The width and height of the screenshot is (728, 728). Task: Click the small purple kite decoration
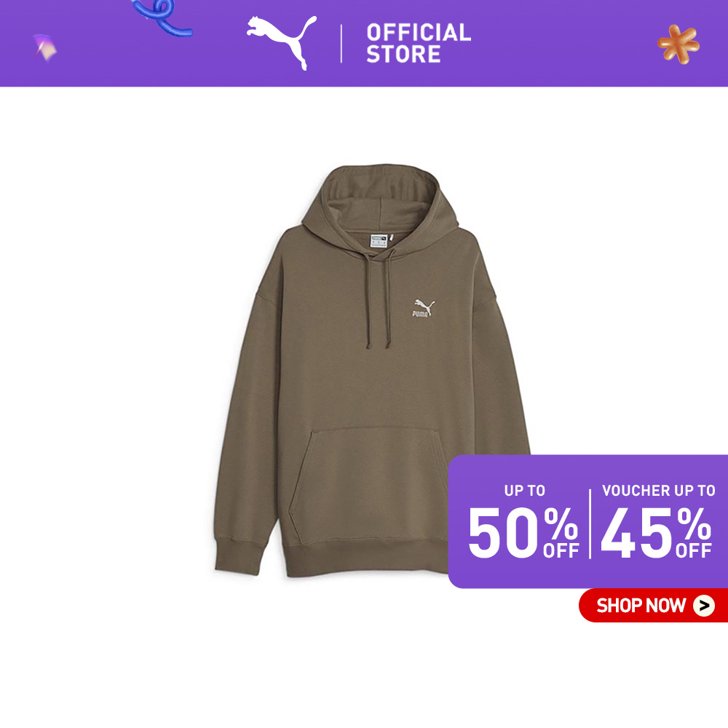[x=45, y=47]
